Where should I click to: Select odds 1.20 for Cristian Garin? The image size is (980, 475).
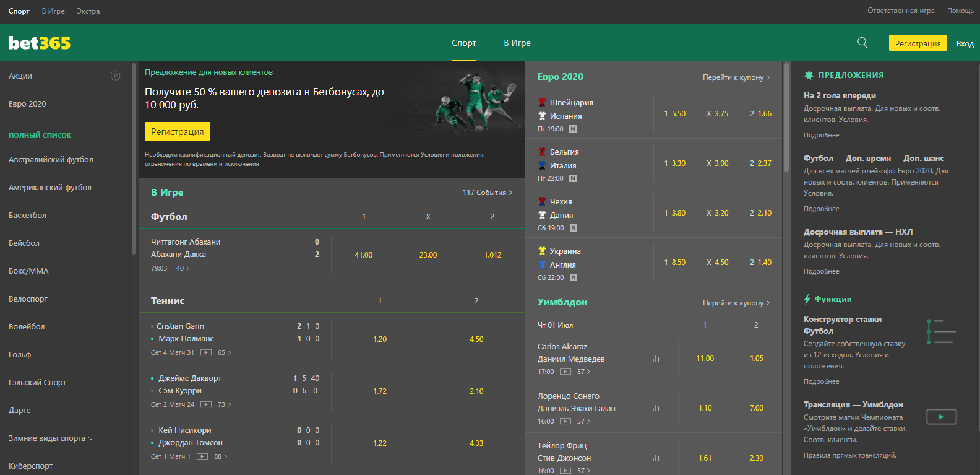pyautogui.click(x=380, y=339)
